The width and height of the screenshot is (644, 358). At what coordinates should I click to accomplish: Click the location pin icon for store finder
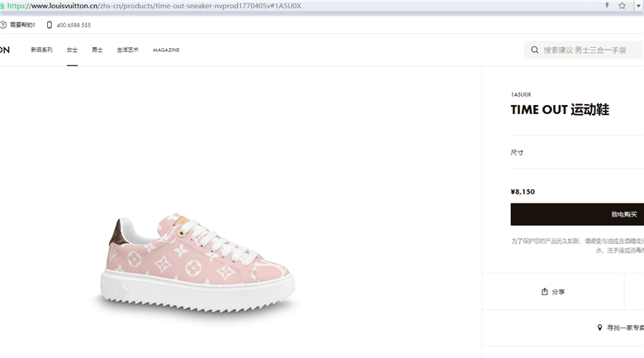pyautogui.click(x=599, y=327)
